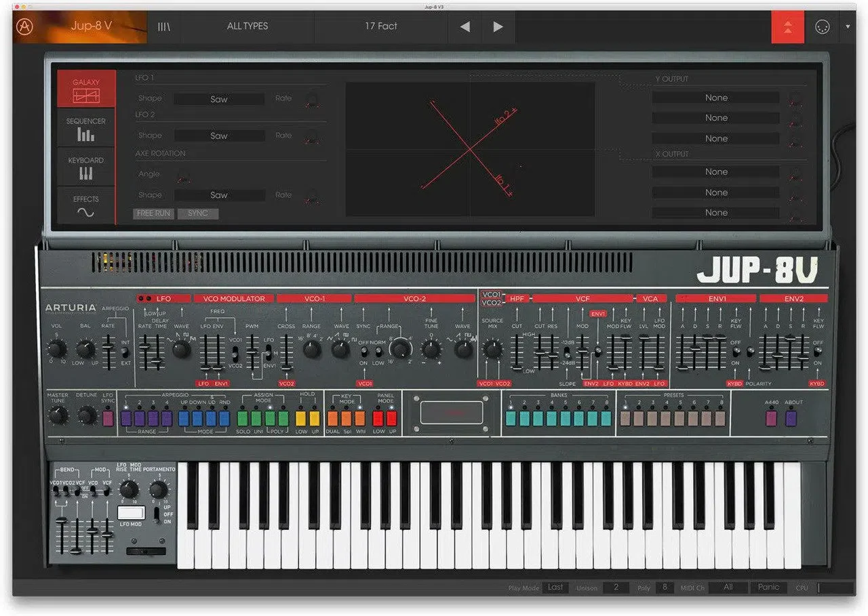Expand the top-right toolbar dropdown arrow

coord(848,27)
